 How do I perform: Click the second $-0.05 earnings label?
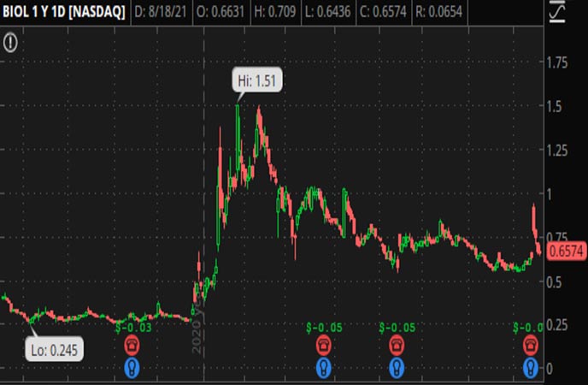click(397, 328)
